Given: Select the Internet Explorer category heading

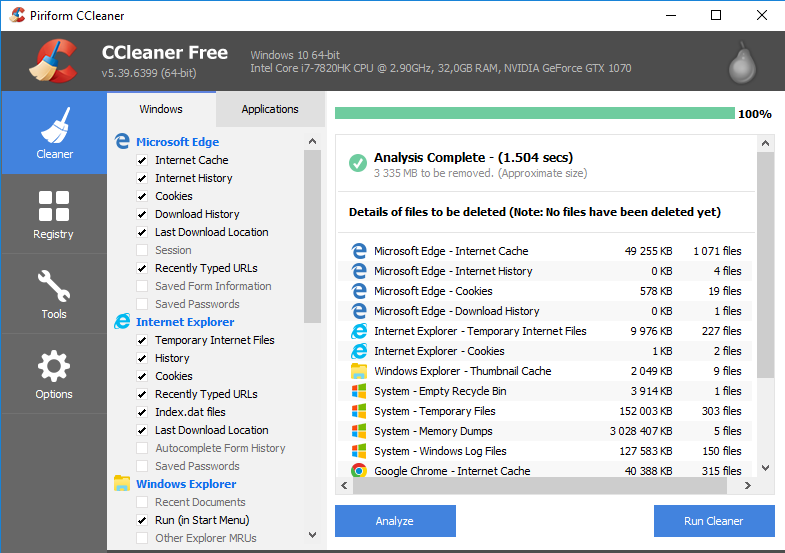Looking at the screenshot, I should coord(185,322).
